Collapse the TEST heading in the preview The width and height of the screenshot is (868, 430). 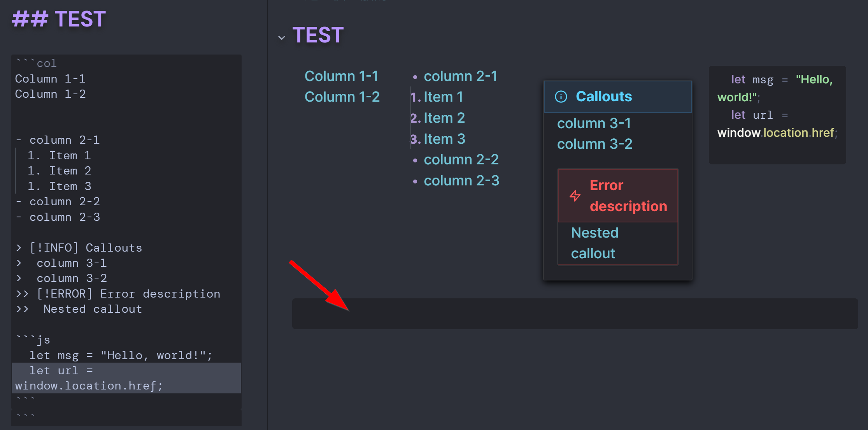tap(281, 37)
